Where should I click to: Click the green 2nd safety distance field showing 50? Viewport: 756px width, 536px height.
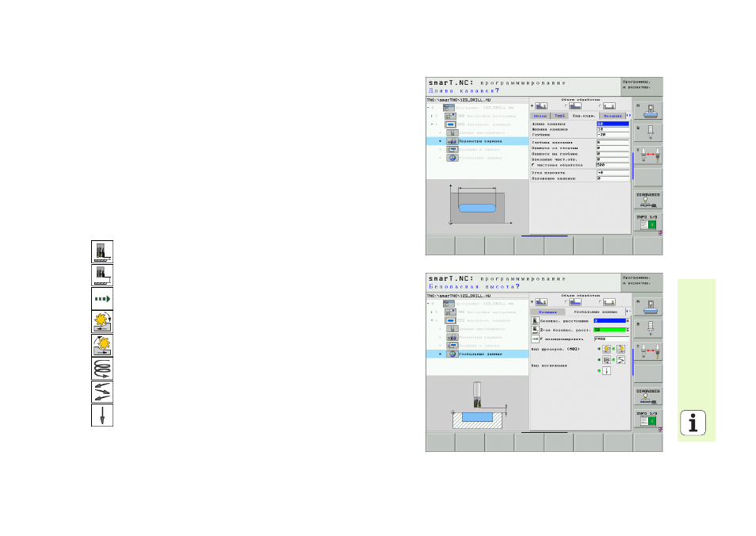tap(609, 330)
